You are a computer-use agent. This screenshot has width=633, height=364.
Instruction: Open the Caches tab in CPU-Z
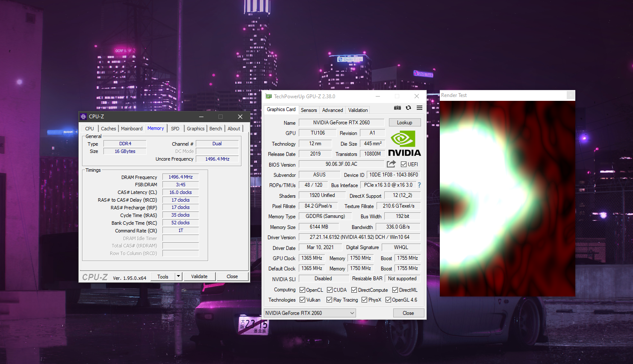(109, 129)
